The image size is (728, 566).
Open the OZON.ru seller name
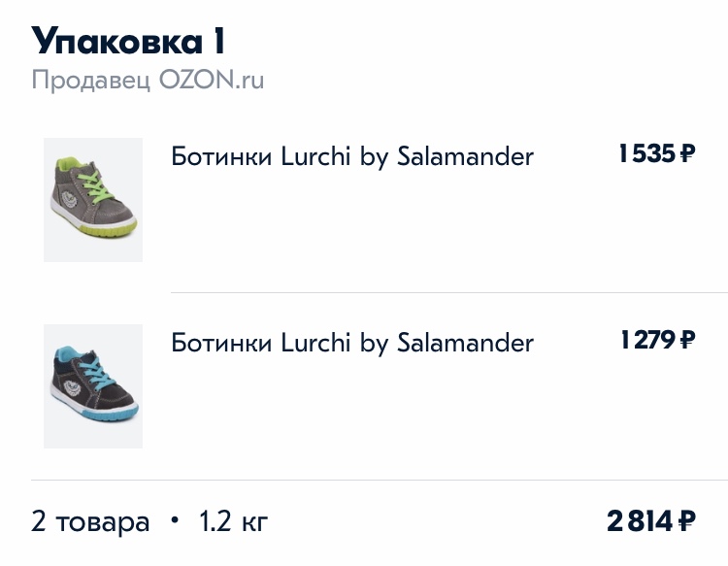tap(213, 80)
